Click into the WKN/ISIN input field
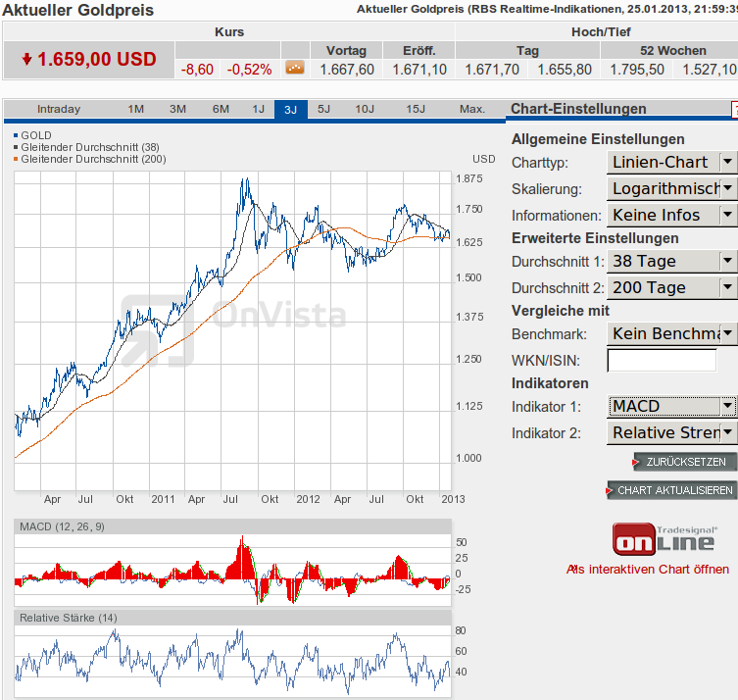The image size is (738, 700). pyautogui.click(x=662, y=361)
